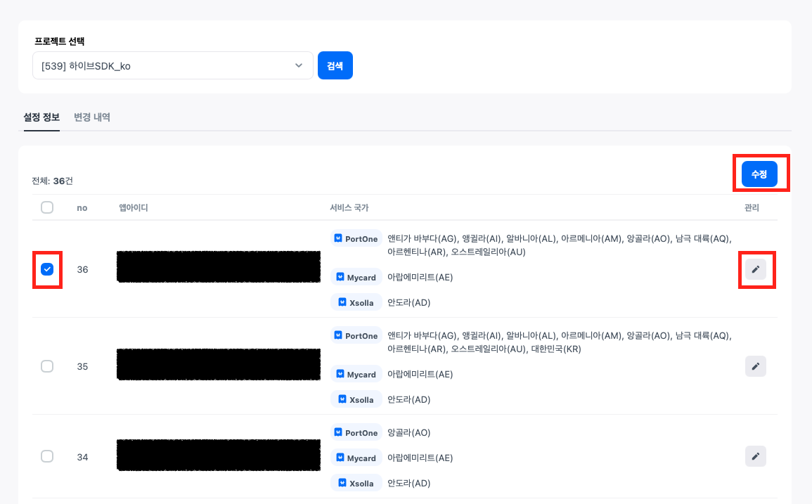Click the pencil edit icon for row 34
This screenshot has height=504, width=812.
coord(755,456)
